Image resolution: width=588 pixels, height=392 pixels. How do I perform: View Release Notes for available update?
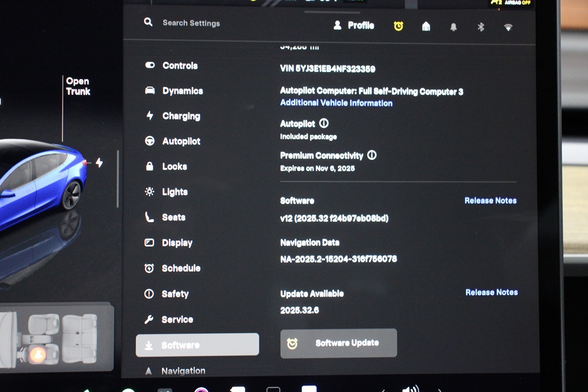(x=491, y=292)
